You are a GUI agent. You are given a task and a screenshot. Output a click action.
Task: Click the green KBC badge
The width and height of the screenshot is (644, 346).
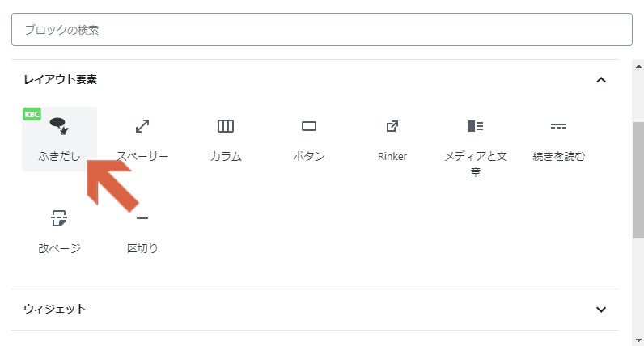[x=32, y=114]
